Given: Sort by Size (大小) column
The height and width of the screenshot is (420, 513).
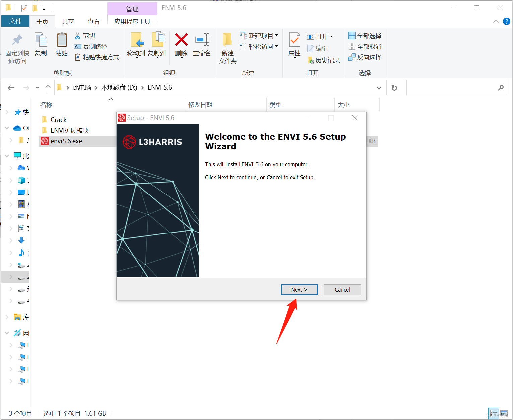Looking at the screenshot, I should point(344,105).
